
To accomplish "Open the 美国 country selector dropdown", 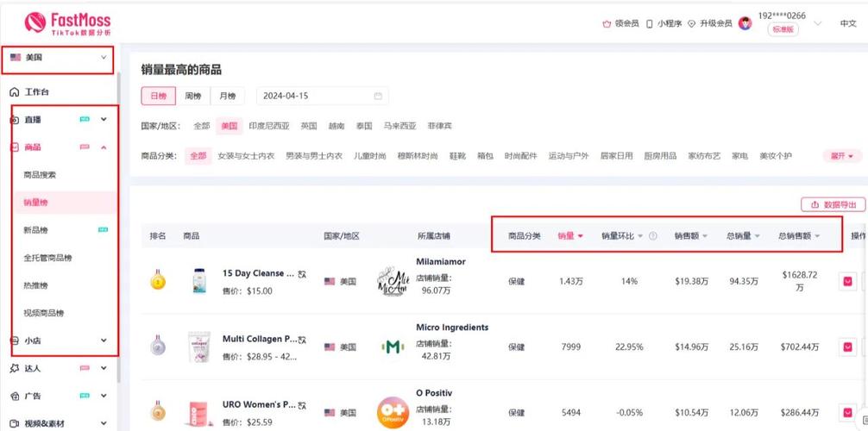I will (x=58, y=58).
